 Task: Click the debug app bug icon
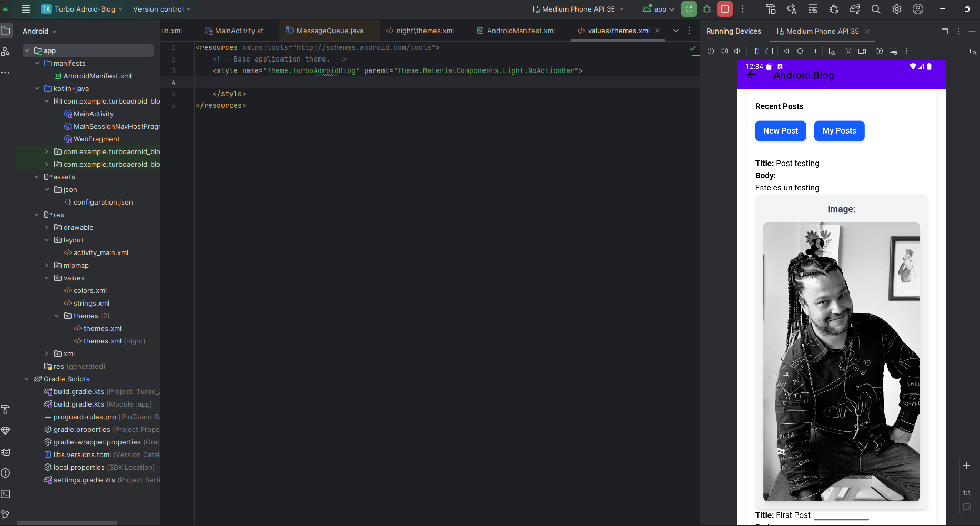(x=707, y=9)
